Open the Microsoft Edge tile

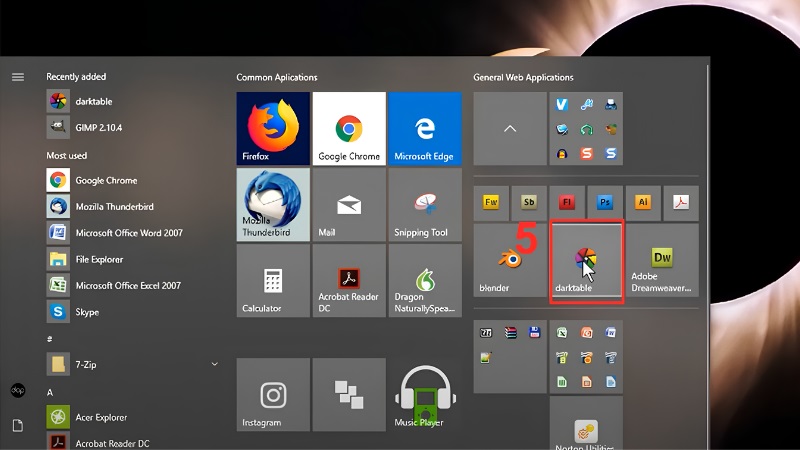click(425, 129)
